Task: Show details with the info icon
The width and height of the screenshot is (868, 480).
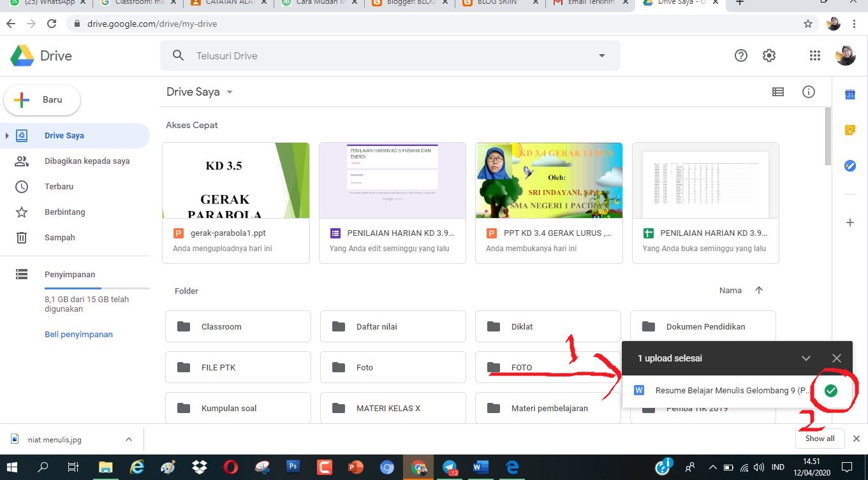Action: pyautogui.click(x=808, y=92)
